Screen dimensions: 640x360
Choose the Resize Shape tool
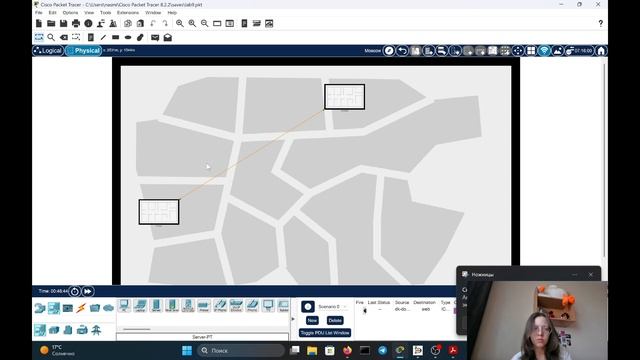[x=76, y=38]
